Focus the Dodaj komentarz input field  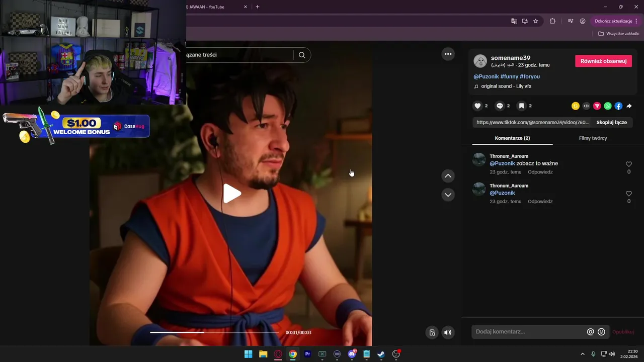[x=528, y=332]
